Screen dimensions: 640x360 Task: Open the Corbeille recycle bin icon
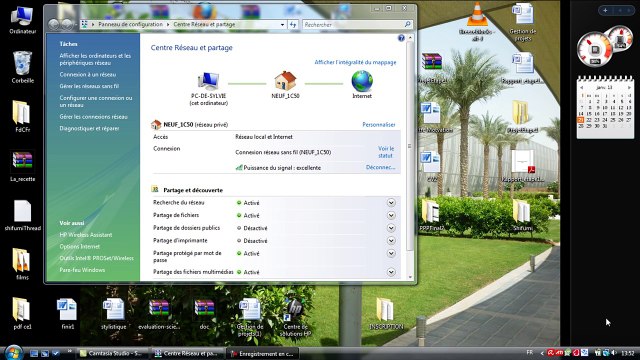click(x=22, y=67)
